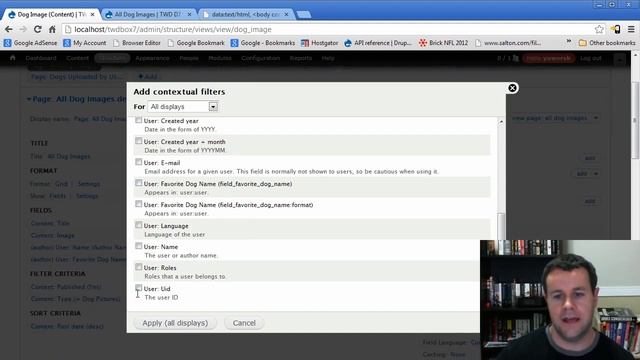Image resolution: width=640 pixels, height=360 pixels.
Task: Open the Chrome menu icon
Action: tap(631, 29)
